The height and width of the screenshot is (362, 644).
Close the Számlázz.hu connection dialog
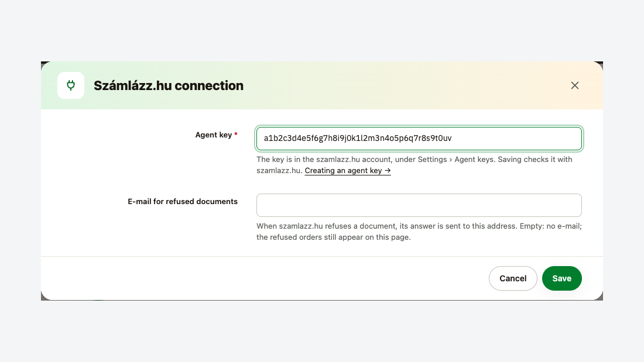click(574, 85)
